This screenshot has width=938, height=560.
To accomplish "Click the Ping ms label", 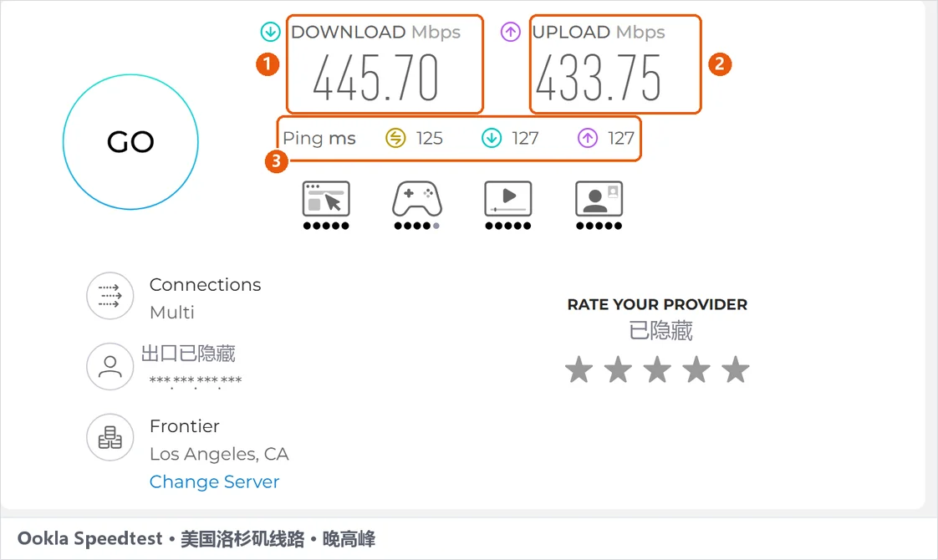I will click(x=319, y=139).
